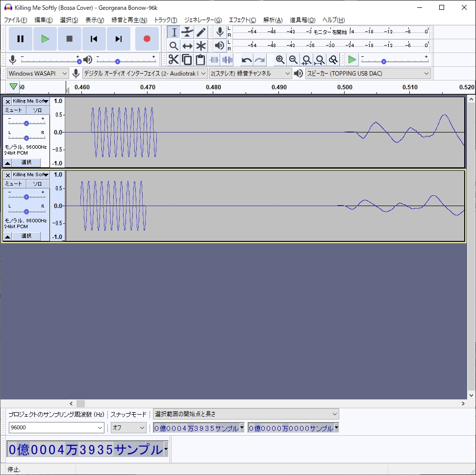This screenshot has width=476, height=475.
Task: Collapse the first track with the up arrow
Action: (x=7, y=163)
